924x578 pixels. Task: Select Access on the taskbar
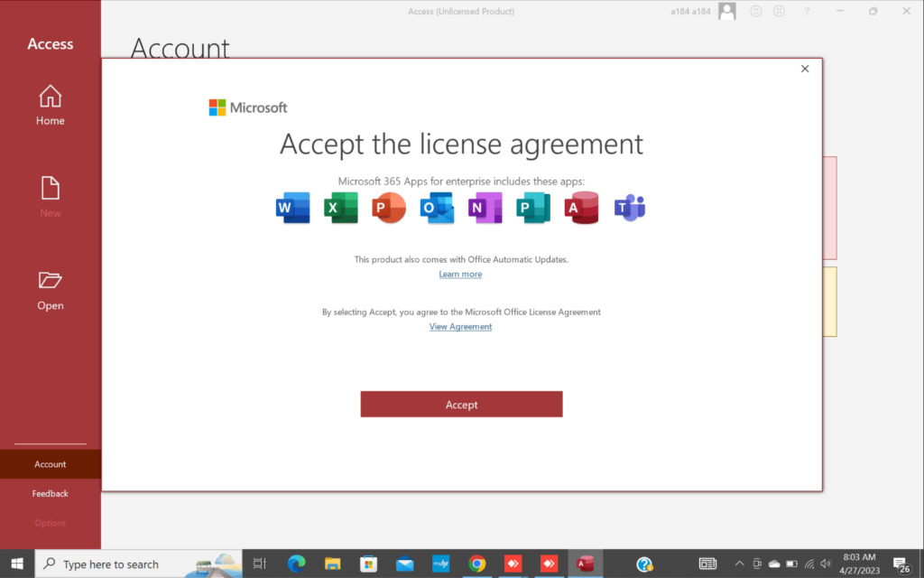585,564
